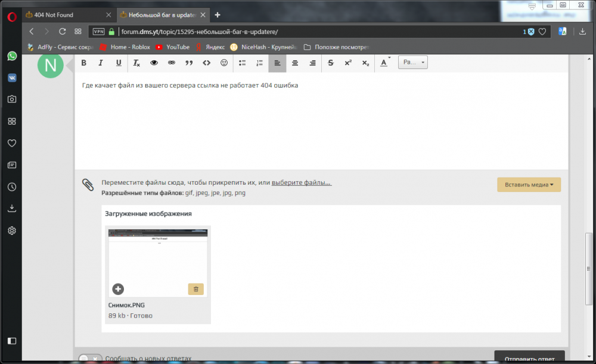Toggle the VPN badge in the address bar

[98, 32]
